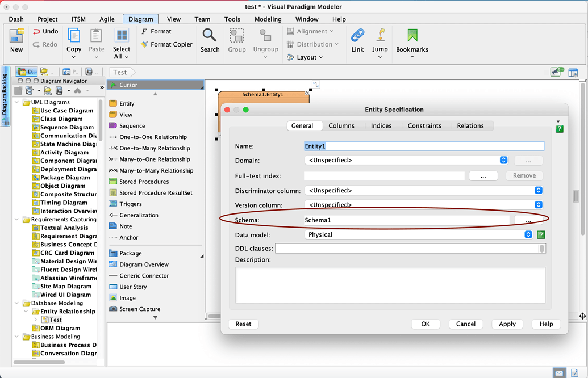The width and height of the screenshot is (588, 378).
Task: Click the Apply button
Action: [507, 324]
